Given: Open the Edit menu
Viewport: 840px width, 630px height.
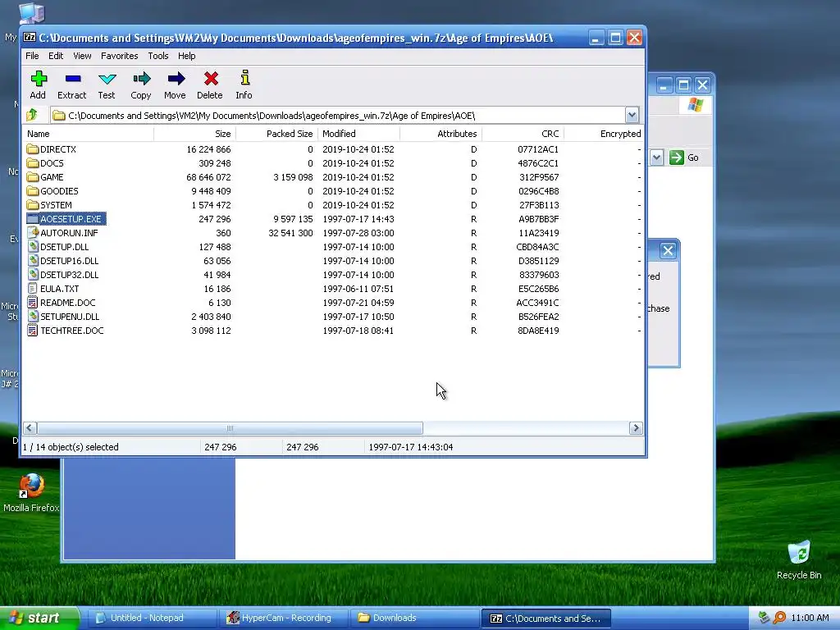Looking at the screenshot, I should 56,56.
